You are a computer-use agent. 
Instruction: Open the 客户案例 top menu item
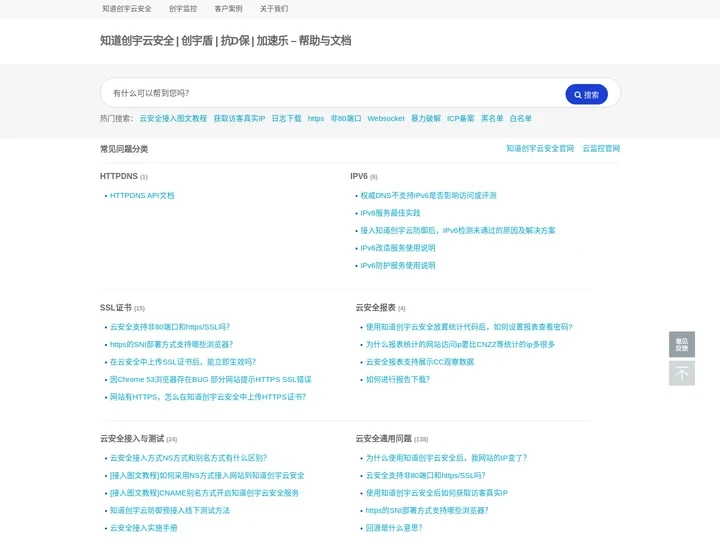228,9
